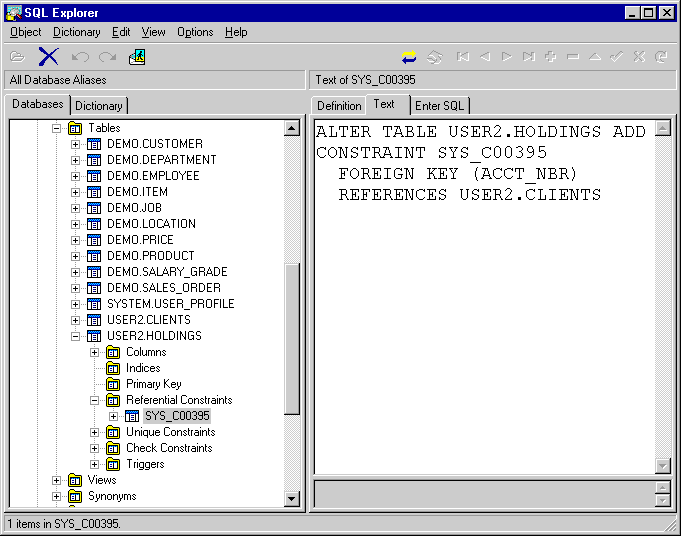
Task: Click the Open database toolbar icon
Action: pos(17,56)
